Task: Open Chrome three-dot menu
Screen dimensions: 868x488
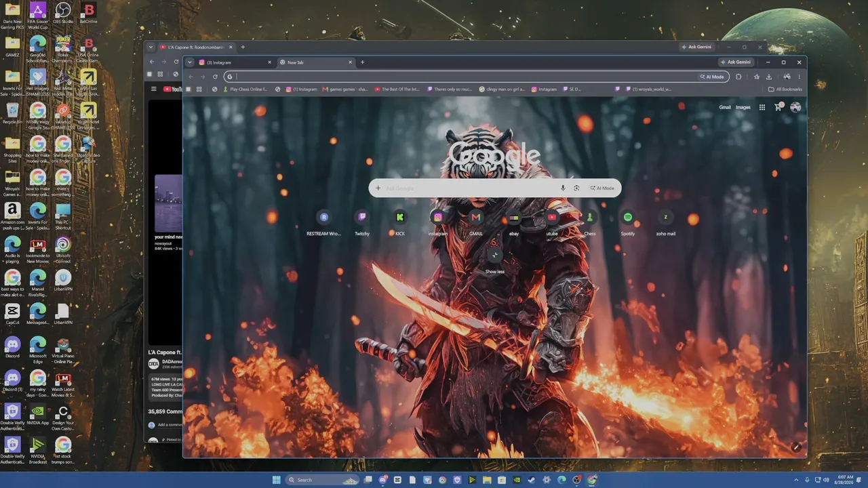Action: [799, 77]
